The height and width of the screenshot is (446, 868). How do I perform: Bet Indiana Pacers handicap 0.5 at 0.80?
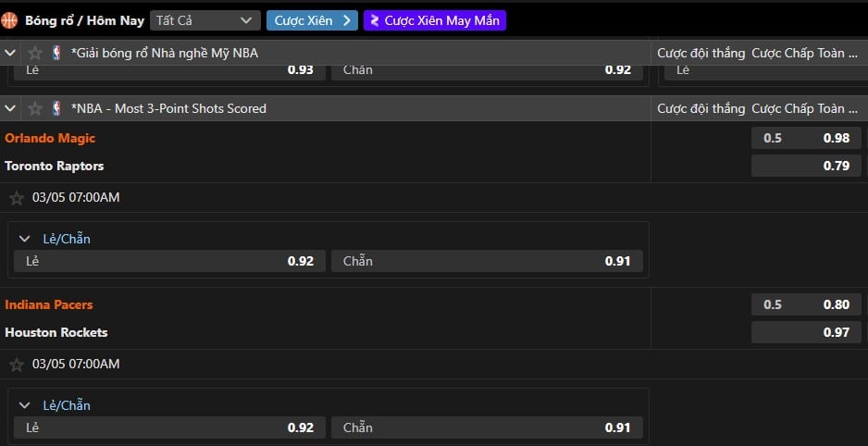pyautogui.click(x=806, y=305)
